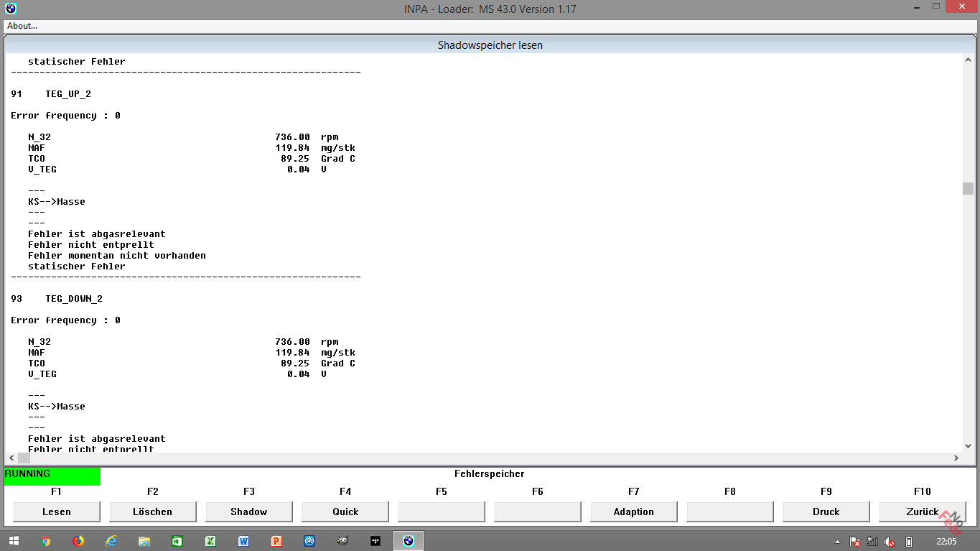
Task: Click the blank F5 button
Action: [442, 511]
